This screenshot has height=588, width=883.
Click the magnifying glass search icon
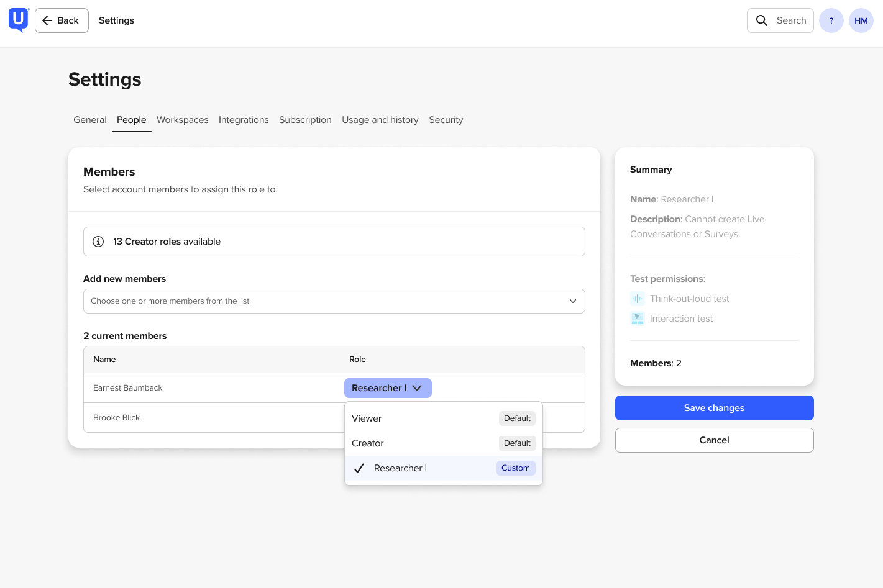point(761,20)
